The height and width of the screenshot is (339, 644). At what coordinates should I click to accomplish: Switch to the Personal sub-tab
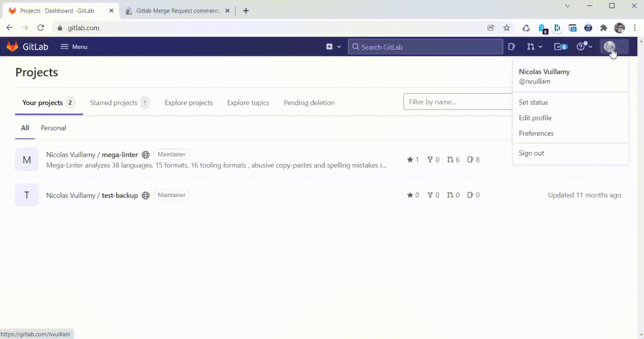(x=53, y=128)
